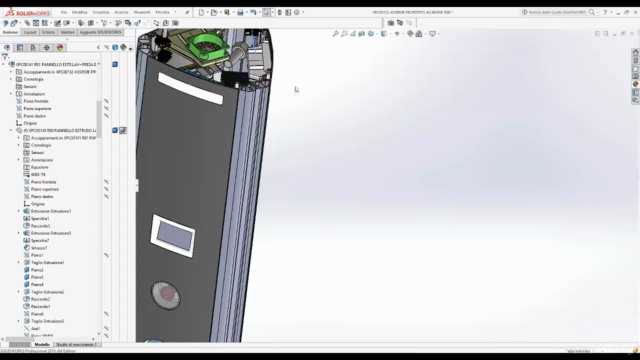
Task: Click the feature tree vertical scrollbar
Action: click(x=98, y=120)
